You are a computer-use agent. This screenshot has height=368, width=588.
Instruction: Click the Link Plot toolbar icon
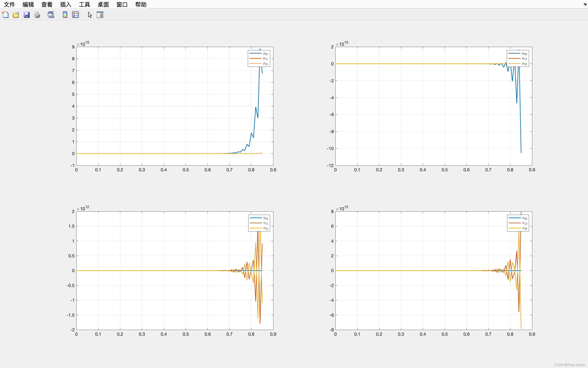(51, 15)
